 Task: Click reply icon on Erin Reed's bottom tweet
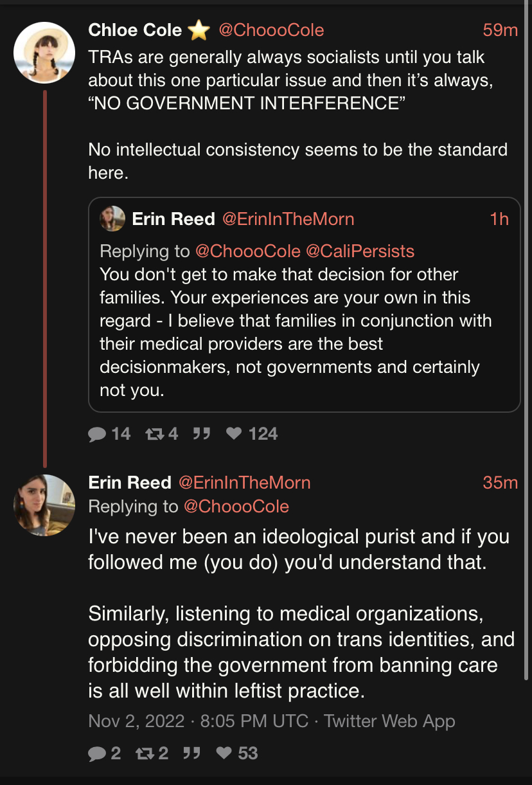coord(97,753)
